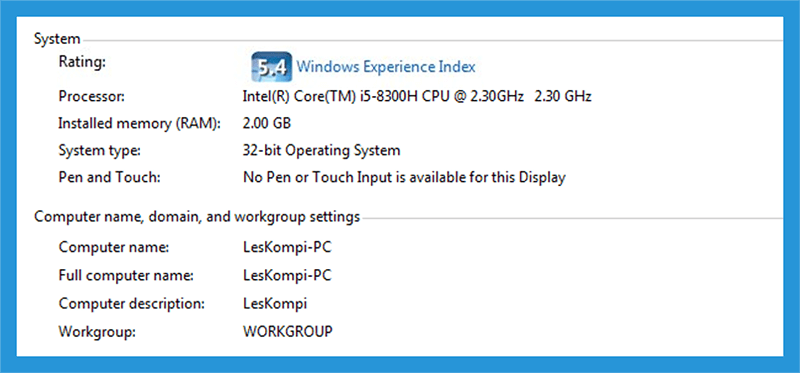This screenshot has width=800, height=373.
Task: Click the 5.4 rating badge icon
Action: coord(272,67)
